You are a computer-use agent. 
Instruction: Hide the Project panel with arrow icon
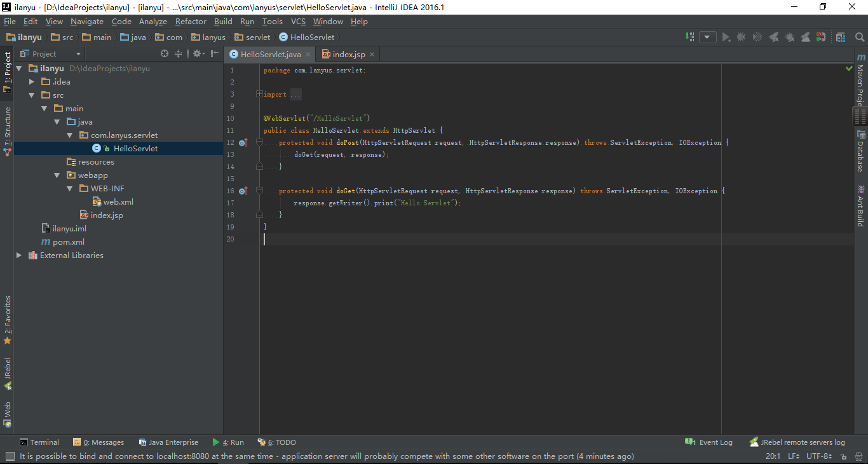click(x=214, y=54)
